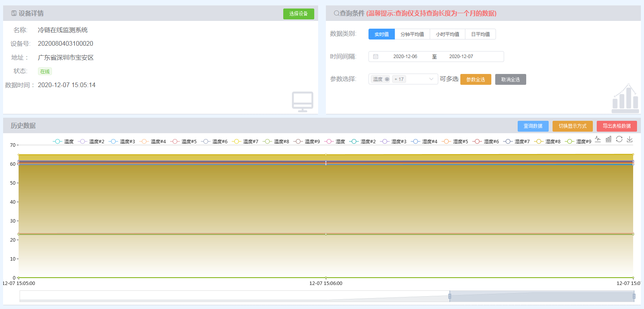Click the chart restore/refresh icon
The width and height of the screenshot is (644, 309).
[619, 139]
